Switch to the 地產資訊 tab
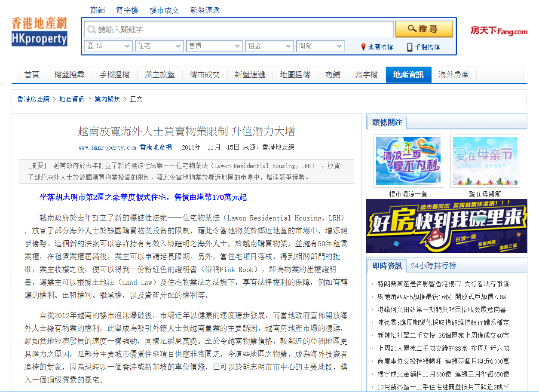 tap(408, 74)
